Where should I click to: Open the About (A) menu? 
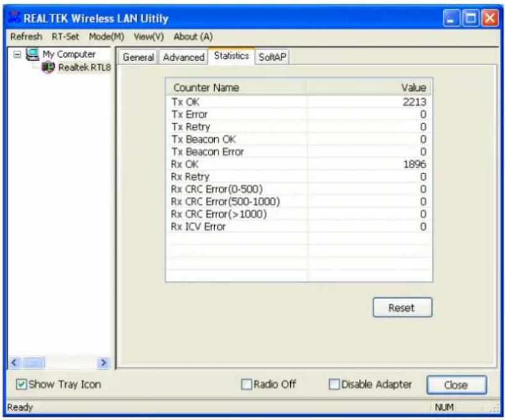point(193,37)
